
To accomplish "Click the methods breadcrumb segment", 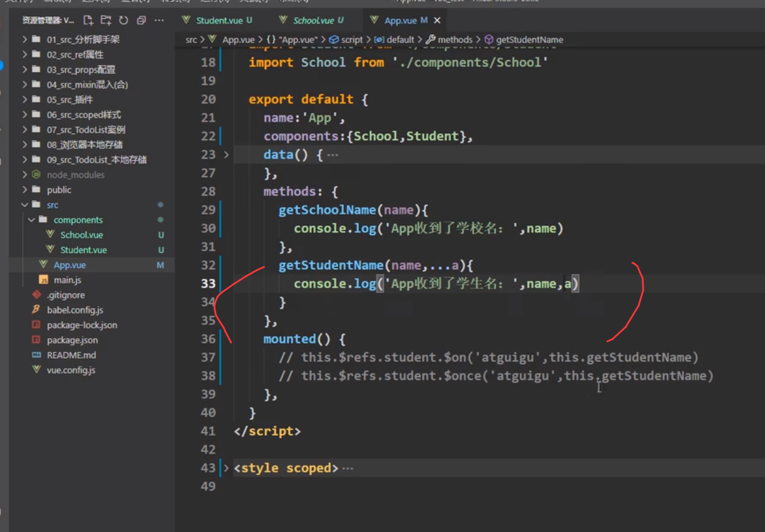I will 455,40.
